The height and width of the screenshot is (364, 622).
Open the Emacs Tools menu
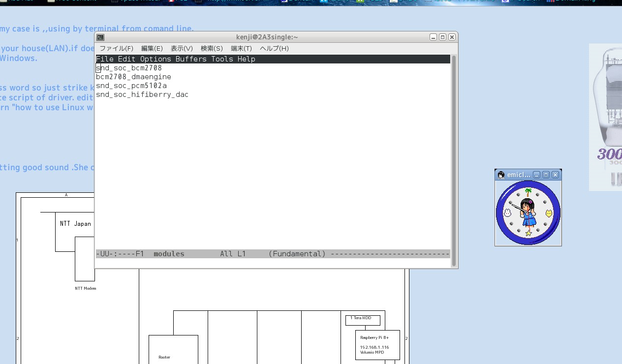click(x=222, y=59)
